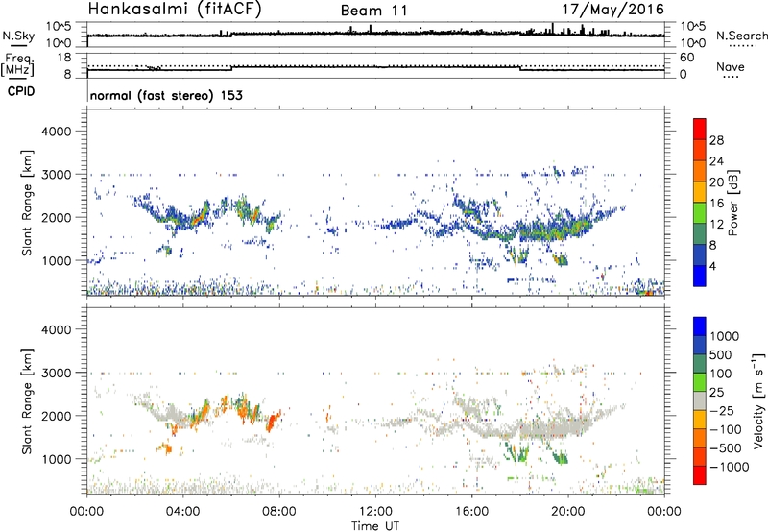Click the -100 label on velocity colorbar
Viewport: 768px width, 532px height.
tap(726, 429)
